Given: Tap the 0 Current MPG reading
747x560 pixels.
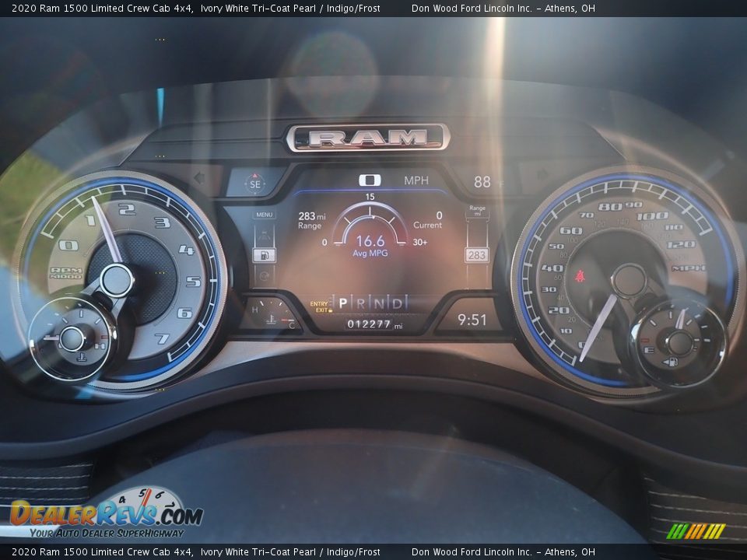Looking at the screenshot, I should pyautogui.click(x=428, y=220).
